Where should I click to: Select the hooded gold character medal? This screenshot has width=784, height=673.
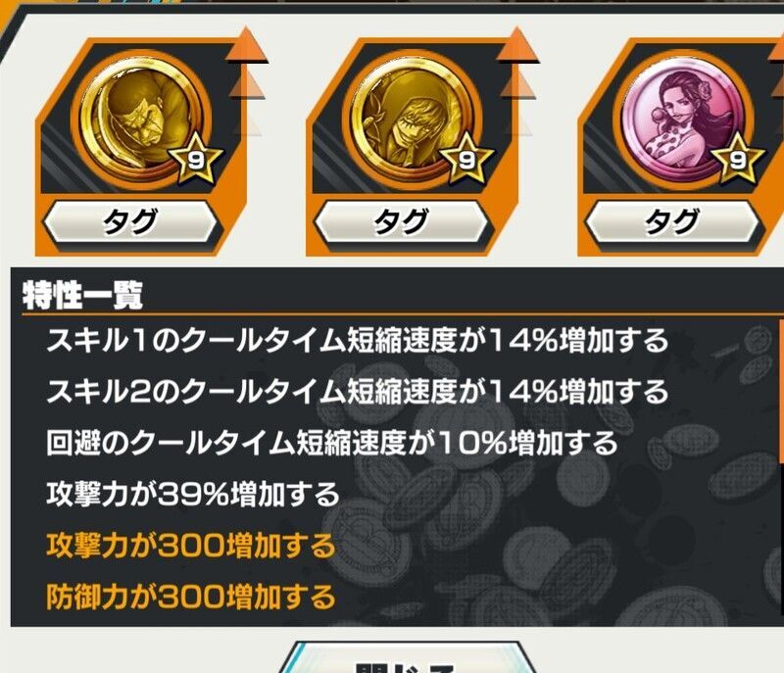(x=415, y=119)
